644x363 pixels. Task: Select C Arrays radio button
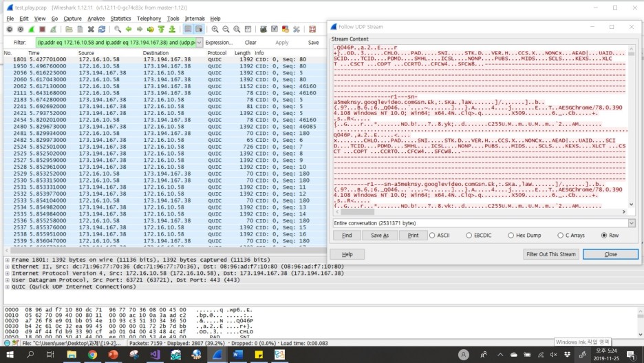571,236
